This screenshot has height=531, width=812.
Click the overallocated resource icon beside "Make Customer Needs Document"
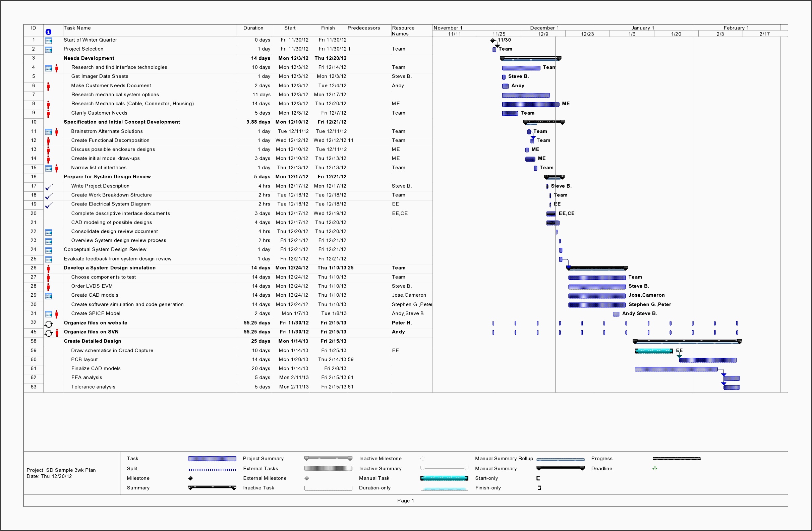(x=49, y=86)
